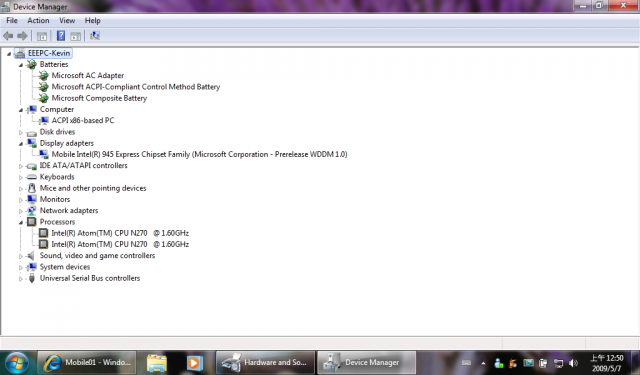
Task: Expand Sound, video and game controllers
Action: 21,256
